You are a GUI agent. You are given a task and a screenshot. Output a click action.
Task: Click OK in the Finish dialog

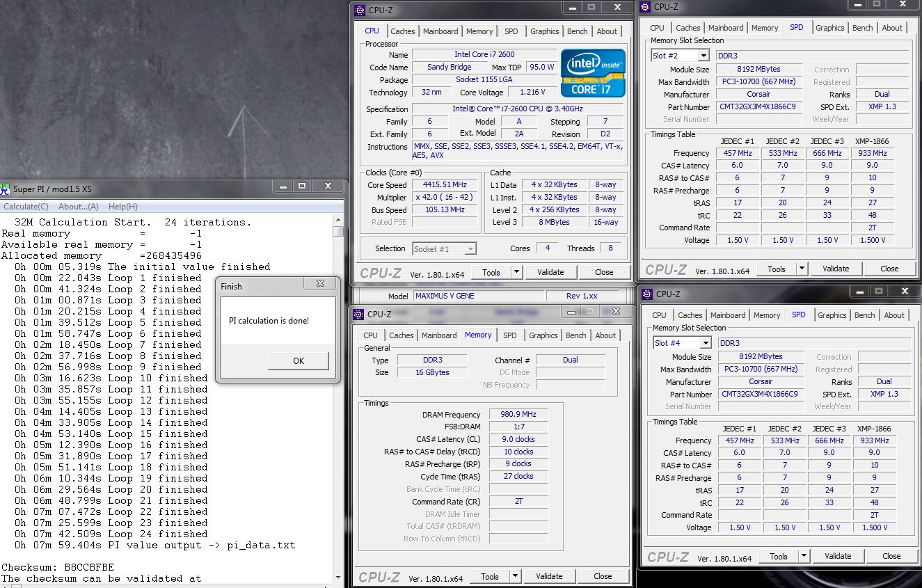coord(299,360)
